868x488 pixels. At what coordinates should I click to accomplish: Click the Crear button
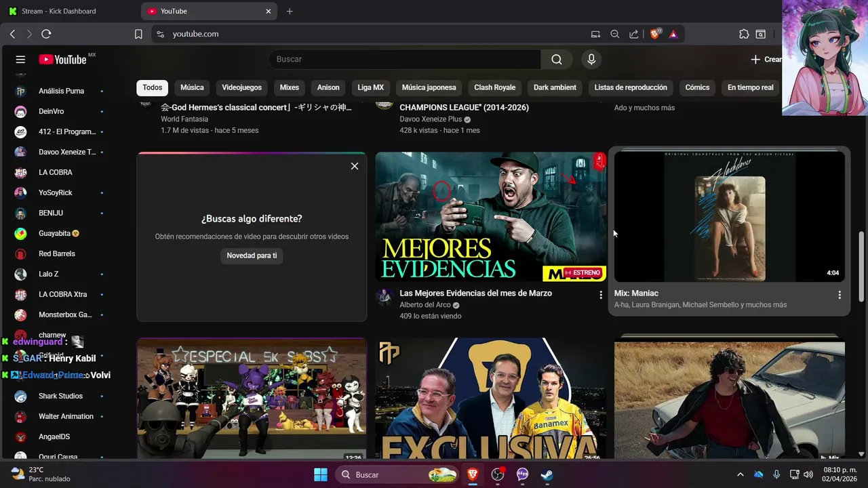click(766, 60)
